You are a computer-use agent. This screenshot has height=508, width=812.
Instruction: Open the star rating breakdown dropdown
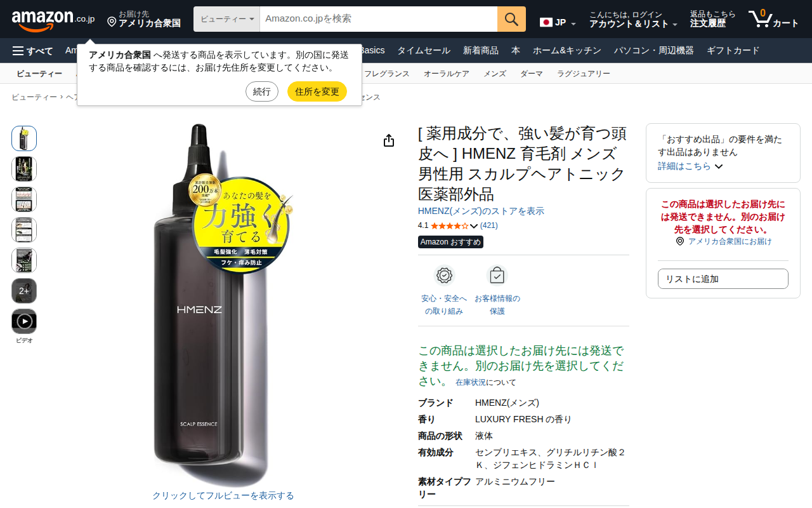tap(473, 225)
